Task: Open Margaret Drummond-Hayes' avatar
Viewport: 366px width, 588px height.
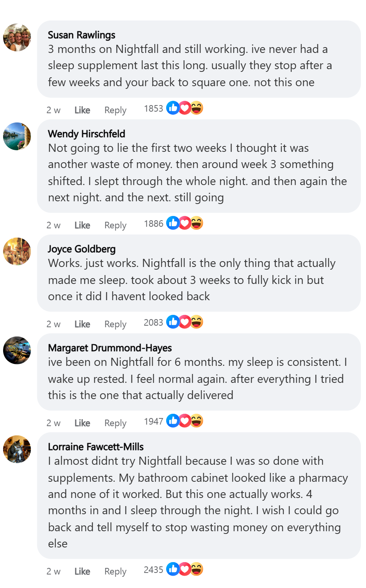Action: coord(17,350)
